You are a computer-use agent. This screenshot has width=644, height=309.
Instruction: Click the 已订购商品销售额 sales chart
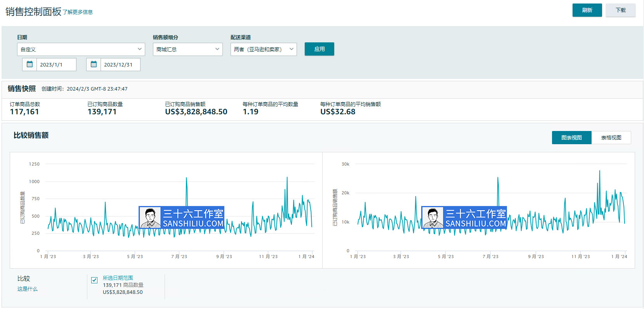tap(479, 210)
